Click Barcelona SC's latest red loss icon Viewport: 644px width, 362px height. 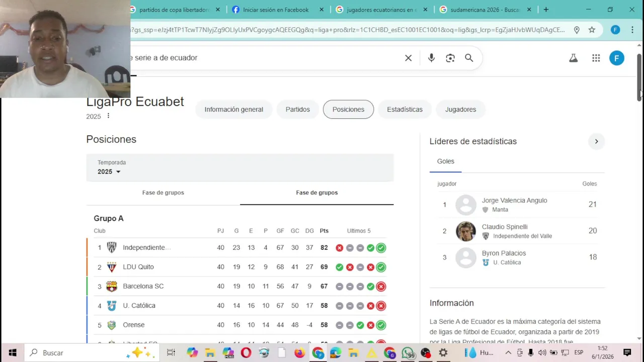[381, 286]
